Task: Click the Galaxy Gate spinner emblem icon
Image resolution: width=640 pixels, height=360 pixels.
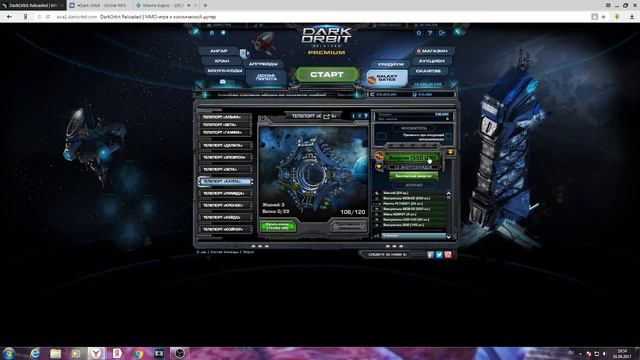Action: coord(379,156)
